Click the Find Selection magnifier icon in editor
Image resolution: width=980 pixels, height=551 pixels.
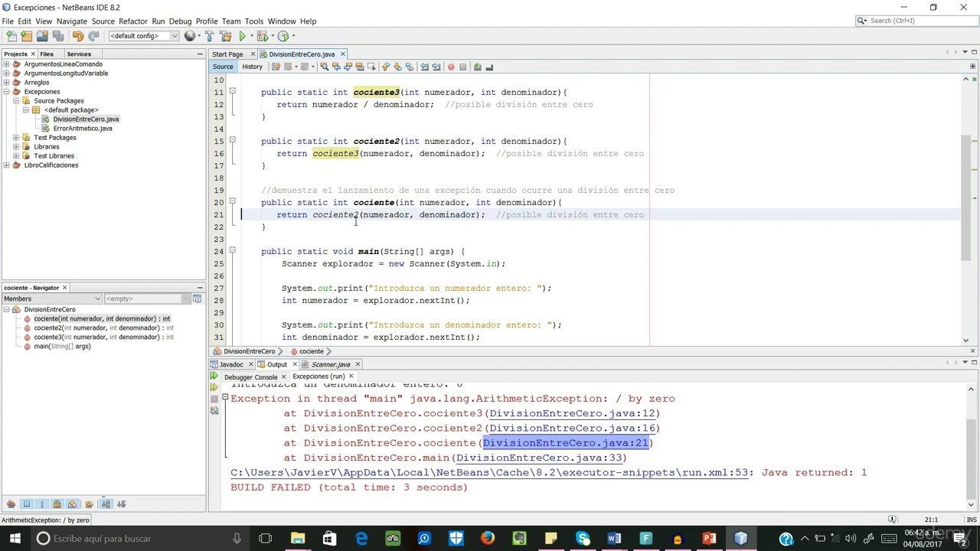(324, 67)
